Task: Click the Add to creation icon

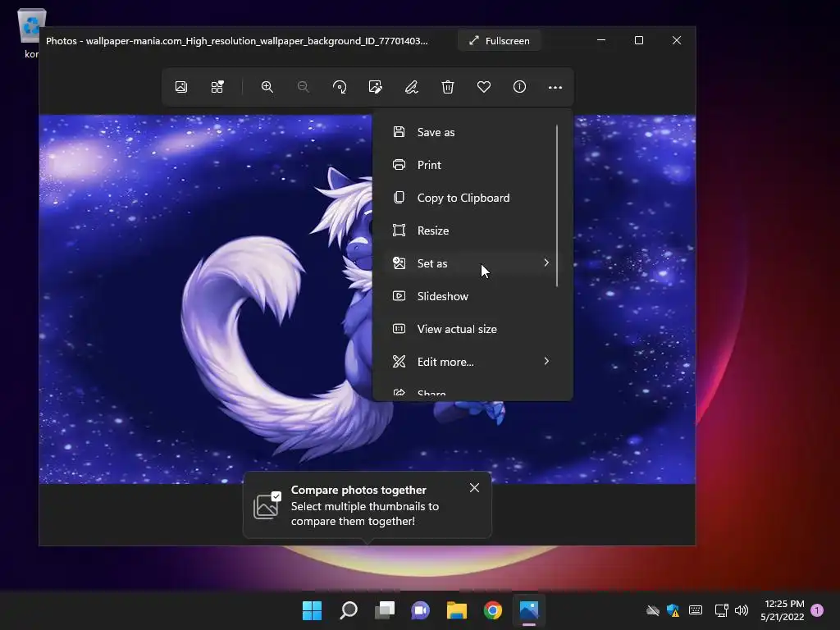Action: tap(217, 87)
